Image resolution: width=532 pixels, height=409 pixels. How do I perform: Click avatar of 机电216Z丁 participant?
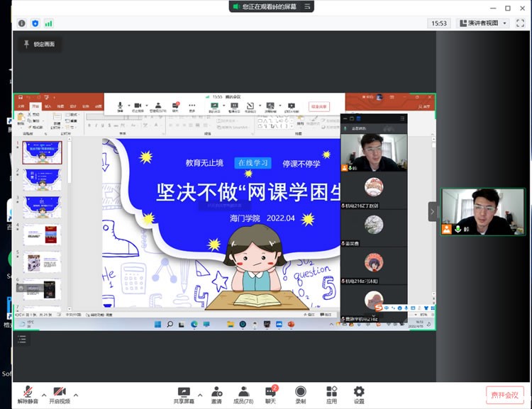click(x=374, y=186)
